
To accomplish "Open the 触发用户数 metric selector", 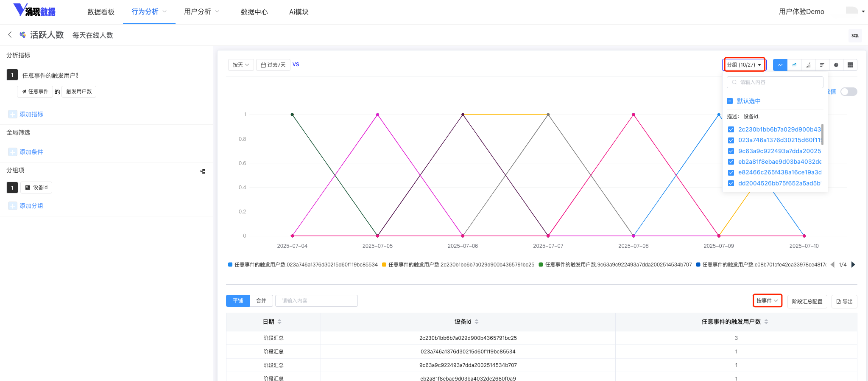I will coord(79,92).
